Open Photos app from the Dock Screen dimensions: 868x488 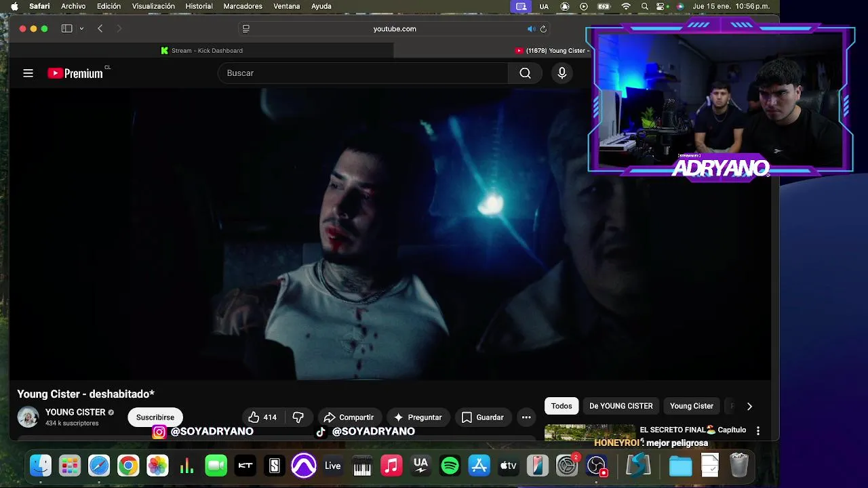pyautogui.click(x=157, y=466)
